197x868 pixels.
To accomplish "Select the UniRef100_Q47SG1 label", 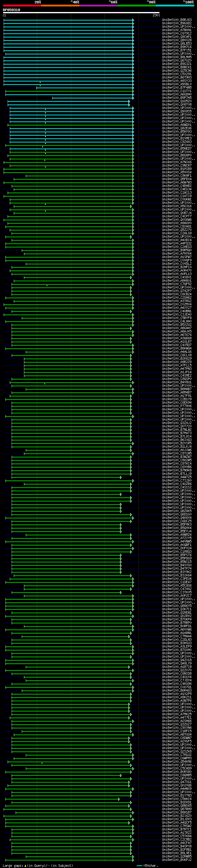I will coord(177,782).
